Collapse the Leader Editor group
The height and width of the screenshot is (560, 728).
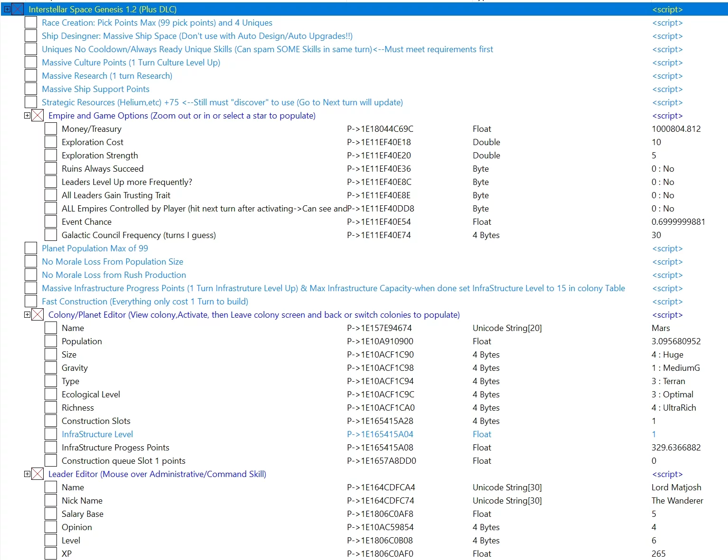point(27,474)
